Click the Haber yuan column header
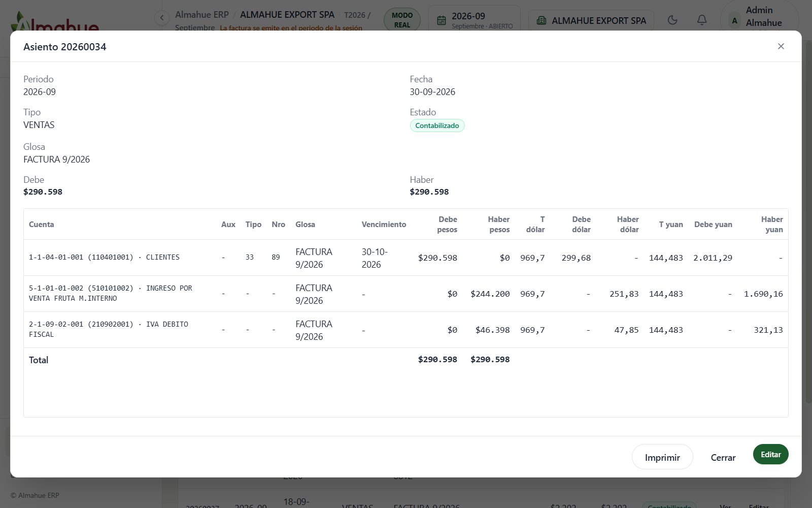 (772, 224)
